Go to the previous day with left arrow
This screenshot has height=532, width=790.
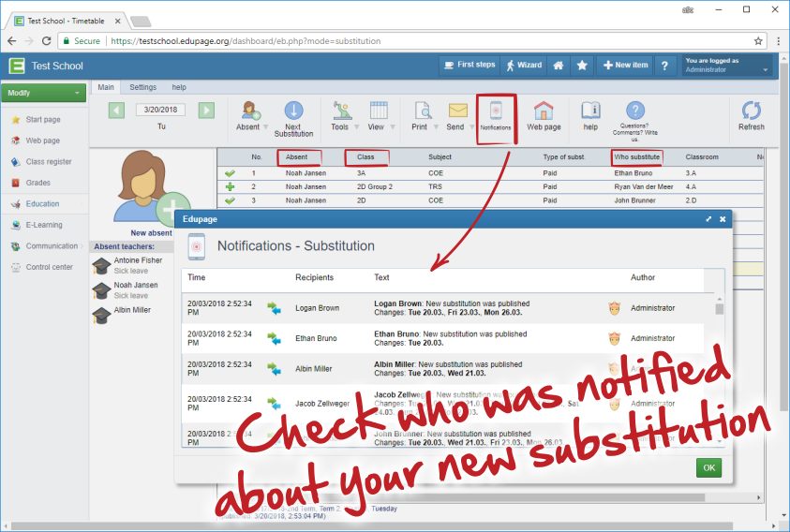click(116, 110)
